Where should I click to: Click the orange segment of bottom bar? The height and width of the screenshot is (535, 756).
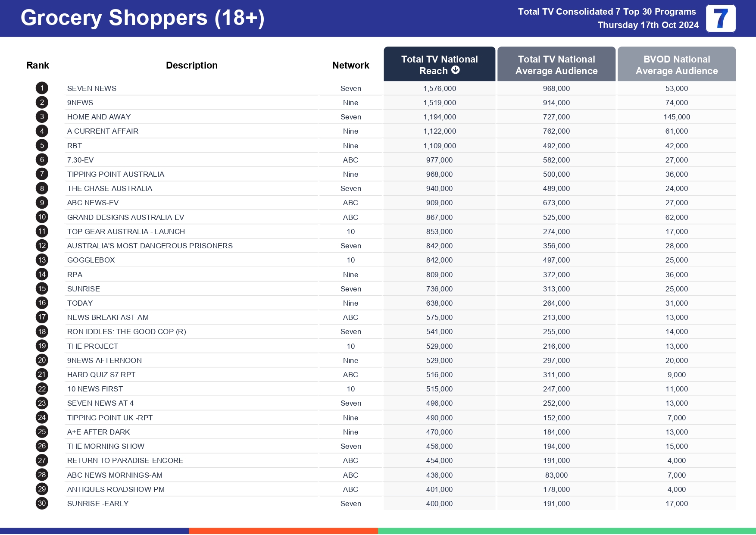(x=283, y=531)
